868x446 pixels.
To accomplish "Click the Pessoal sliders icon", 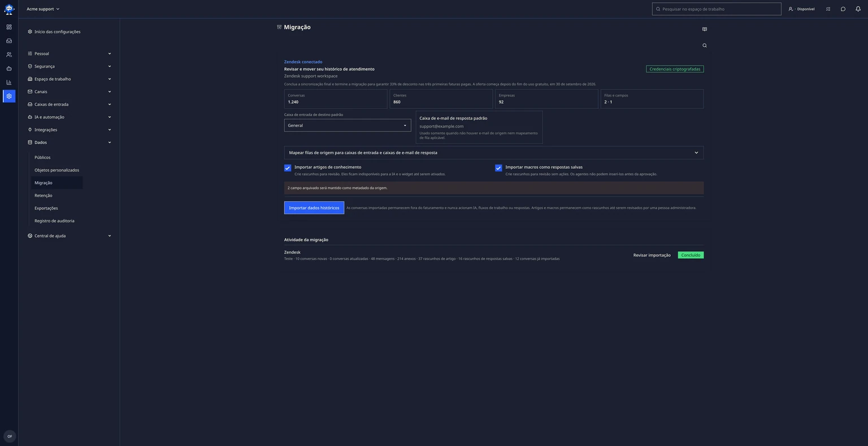I will (30, 54).
